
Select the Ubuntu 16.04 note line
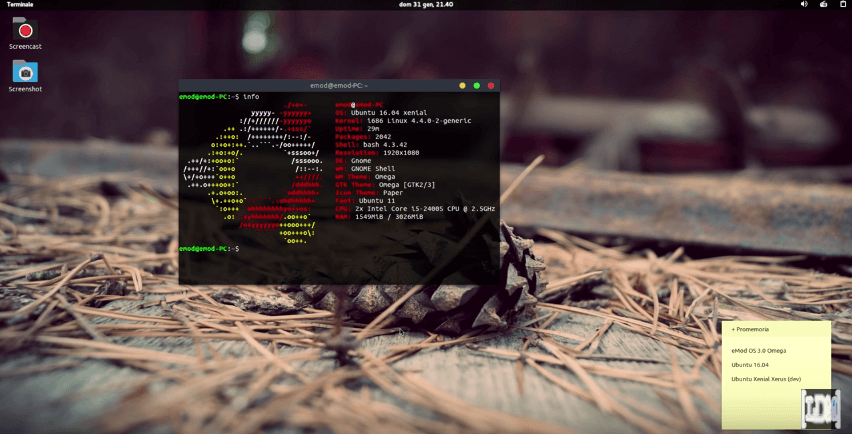750,365
